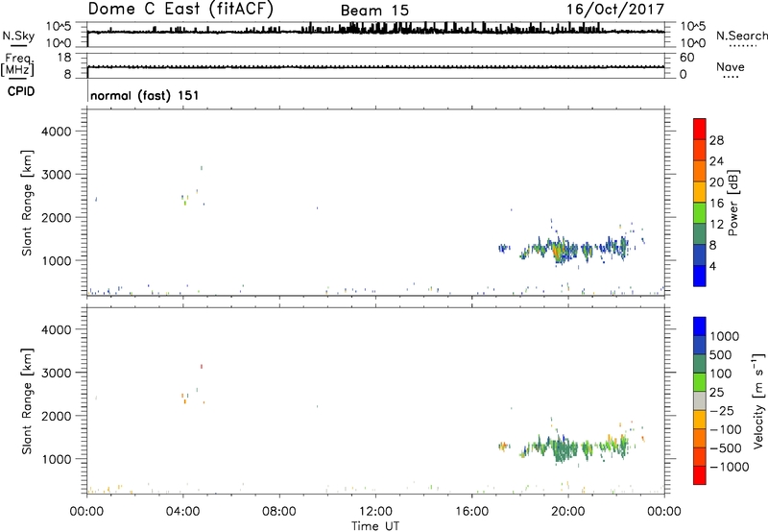
Task: Click the red segment of Velocity color bar
Action: pyautogui.click(x=700, y=475)
